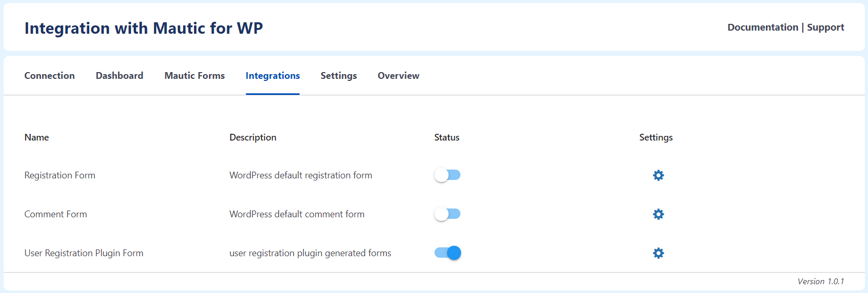Open settings gear for Comment Form
868x293 pixels.
pyautogui.click(x=658, y=214)
